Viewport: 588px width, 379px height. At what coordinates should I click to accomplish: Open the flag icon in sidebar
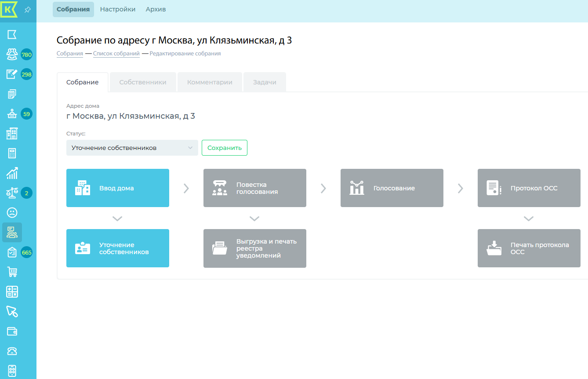click(x=12, y=35)
